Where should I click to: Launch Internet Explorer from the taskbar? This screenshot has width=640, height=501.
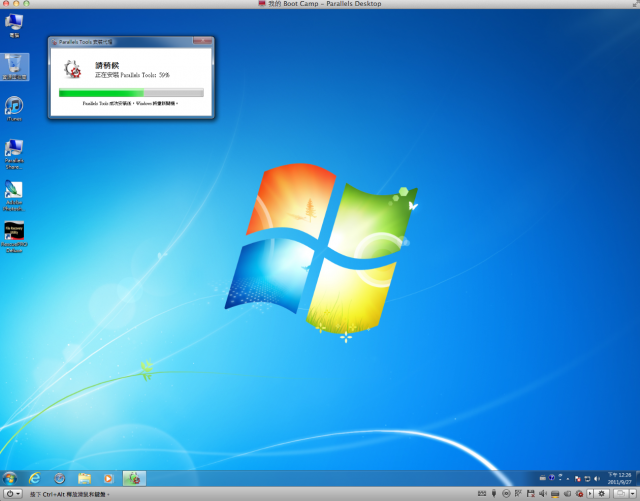35,478
